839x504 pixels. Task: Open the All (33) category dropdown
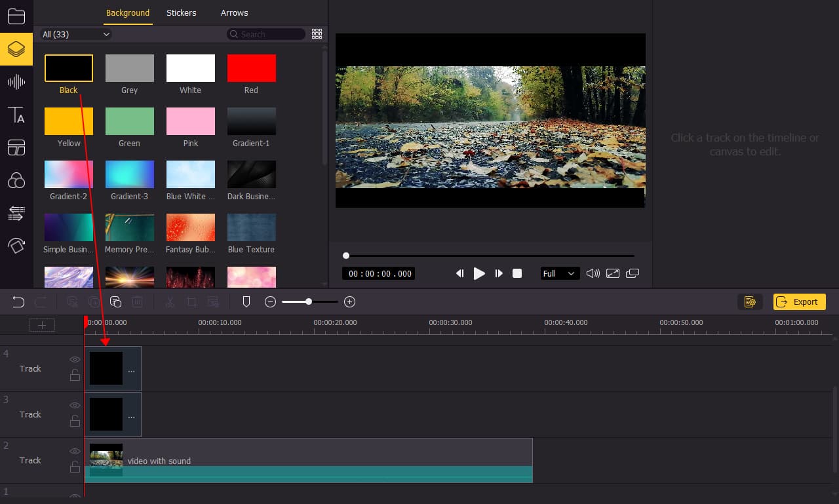[x=75, y=33]
